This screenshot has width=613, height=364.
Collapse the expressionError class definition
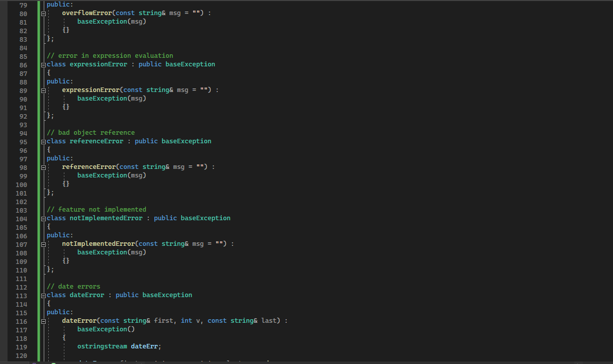[43, 64]
